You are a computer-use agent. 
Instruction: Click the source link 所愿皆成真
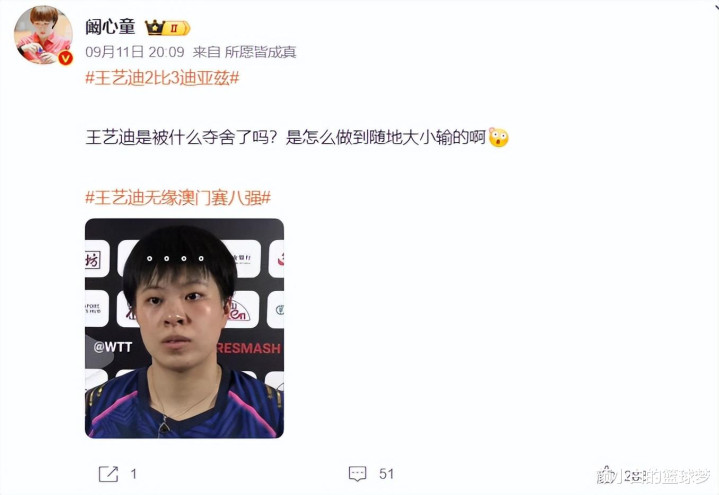[260, 52]
